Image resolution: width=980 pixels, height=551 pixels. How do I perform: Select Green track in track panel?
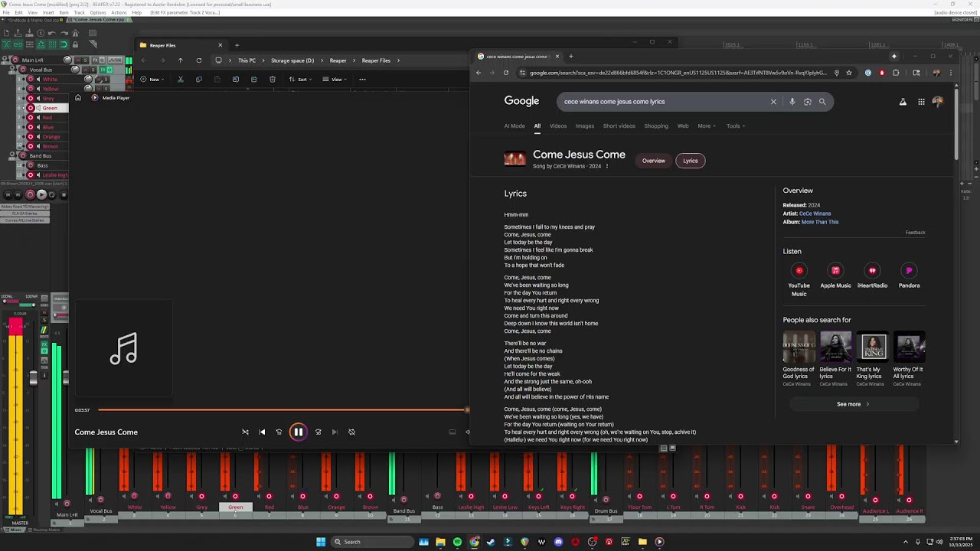point(50,108)
